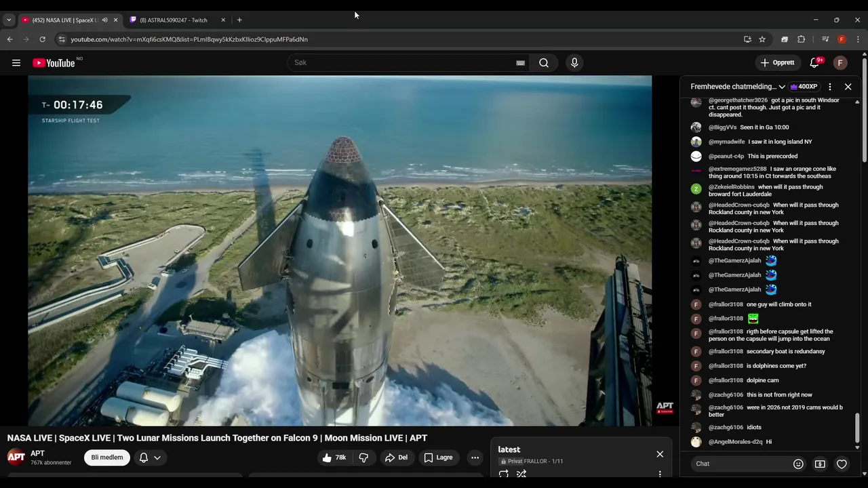Reload the page in the browser
This screenshot has height=488, width=868.
click(42, 39)
